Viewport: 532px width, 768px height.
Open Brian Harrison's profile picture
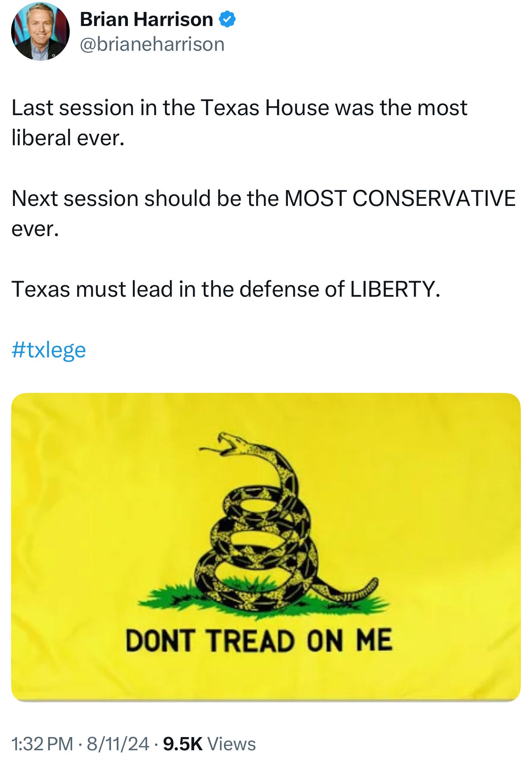[40, 31]
